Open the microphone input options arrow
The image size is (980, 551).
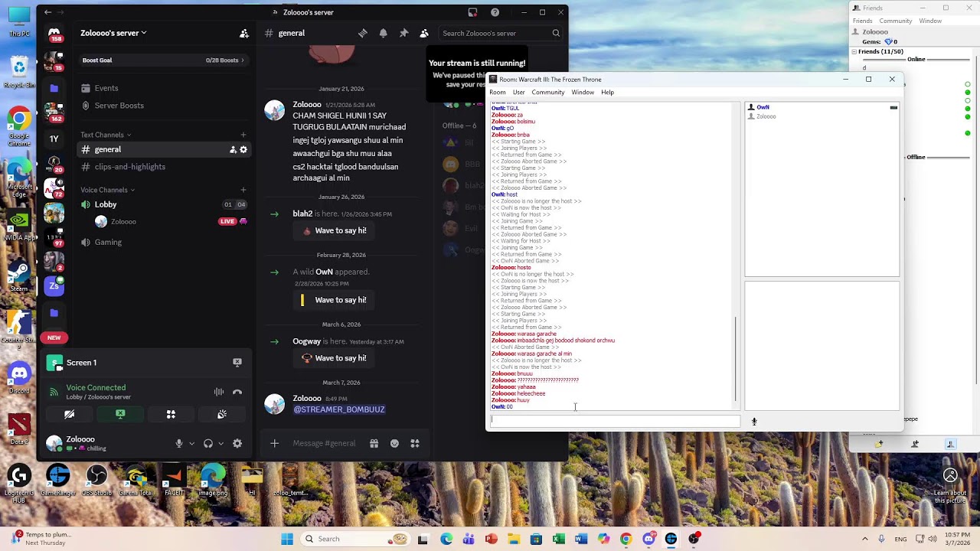[x=191, y=443]
